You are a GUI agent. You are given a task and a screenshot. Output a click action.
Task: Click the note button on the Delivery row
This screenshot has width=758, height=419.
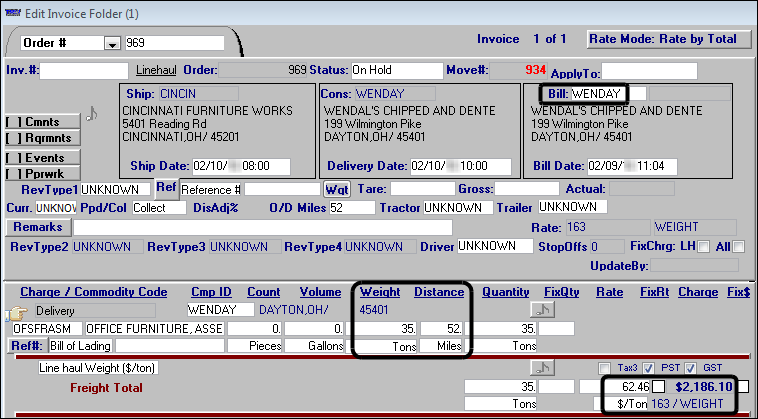pyautogui.click(x=542, y=310)
